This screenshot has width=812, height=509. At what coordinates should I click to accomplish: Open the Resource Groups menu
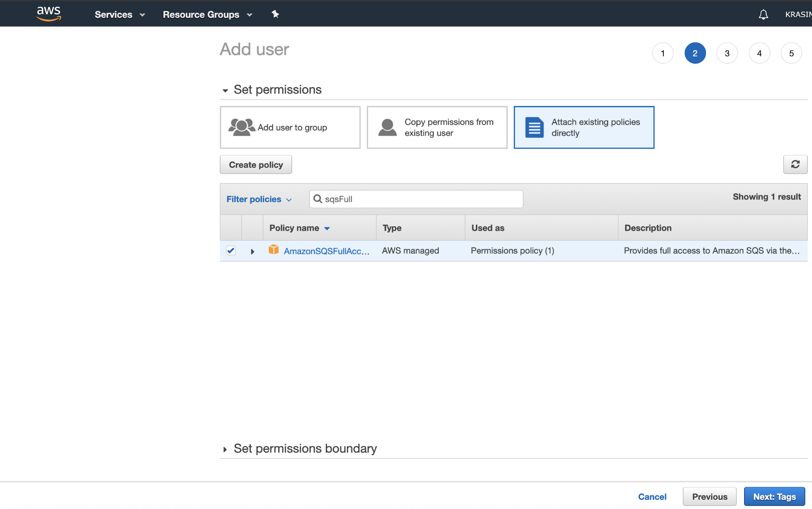(207, 15)
